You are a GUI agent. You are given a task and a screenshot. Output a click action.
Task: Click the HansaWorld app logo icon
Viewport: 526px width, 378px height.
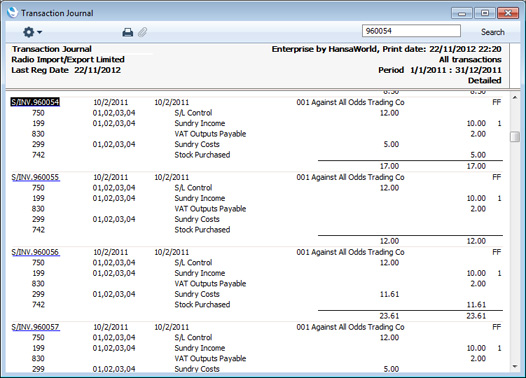tap(12, 12)
